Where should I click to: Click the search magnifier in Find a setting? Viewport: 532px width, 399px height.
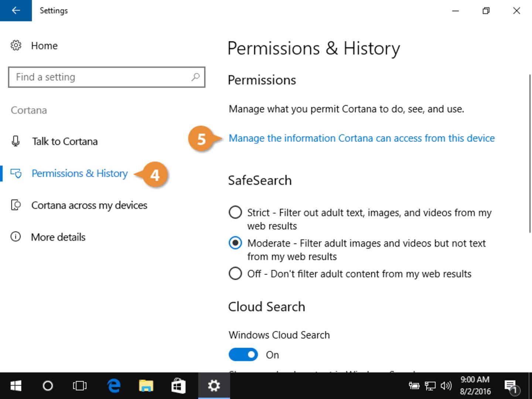pos(195,77)
